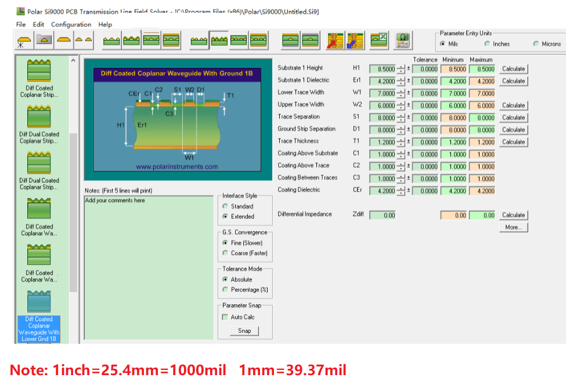Open the Help menu

105,24
